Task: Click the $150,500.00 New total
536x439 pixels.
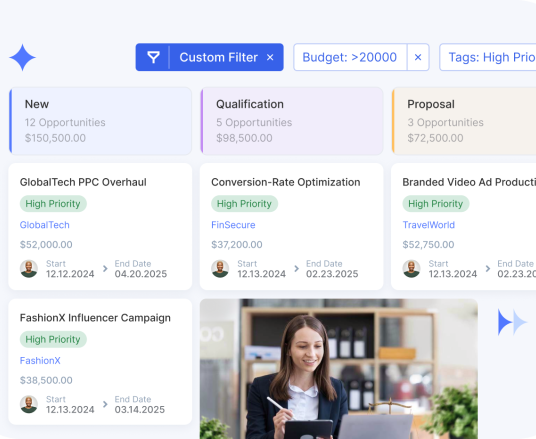Action: coord(55,138)
